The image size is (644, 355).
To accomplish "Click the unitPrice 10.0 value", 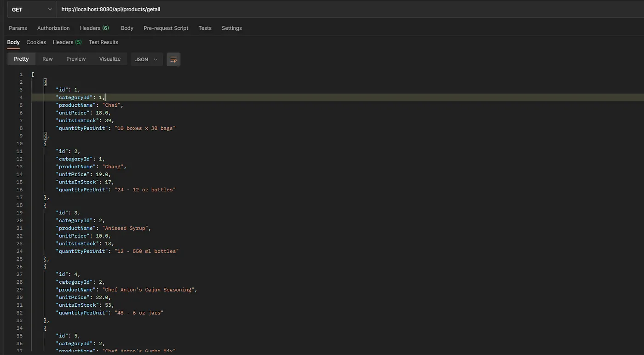I will point(102,236).
